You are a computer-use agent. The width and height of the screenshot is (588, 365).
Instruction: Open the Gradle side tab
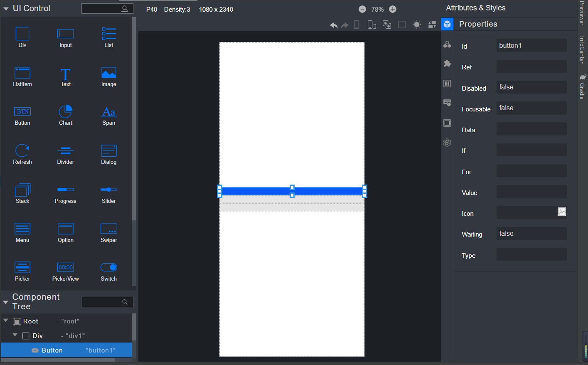point(582,87)
